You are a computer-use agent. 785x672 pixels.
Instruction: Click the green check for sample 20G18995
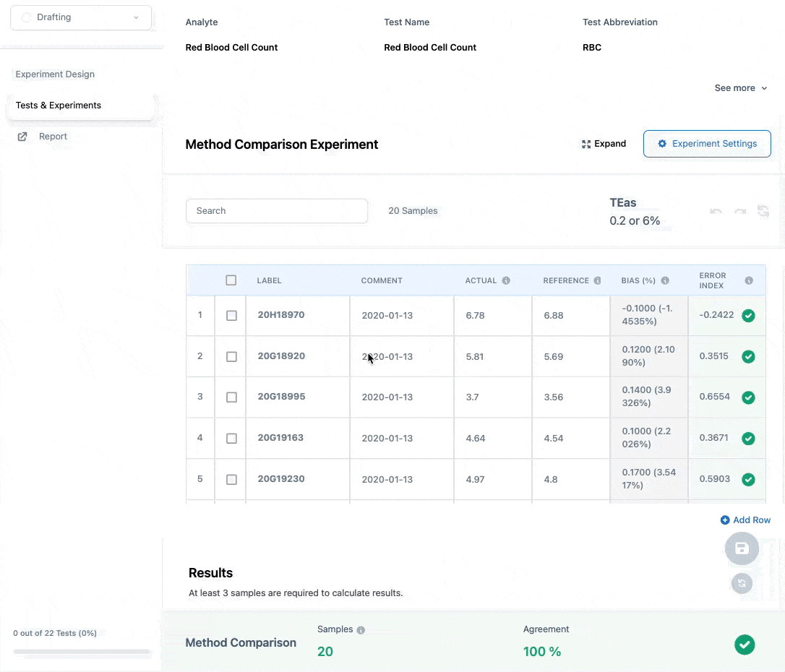click(x=749, y=397)
